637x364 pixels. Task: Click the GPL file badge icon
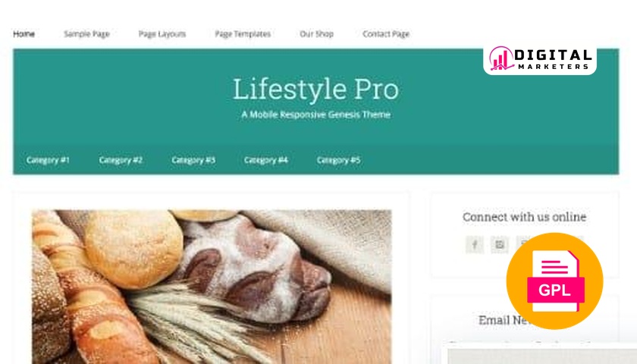pyautogui.click(x=554, y=281)
